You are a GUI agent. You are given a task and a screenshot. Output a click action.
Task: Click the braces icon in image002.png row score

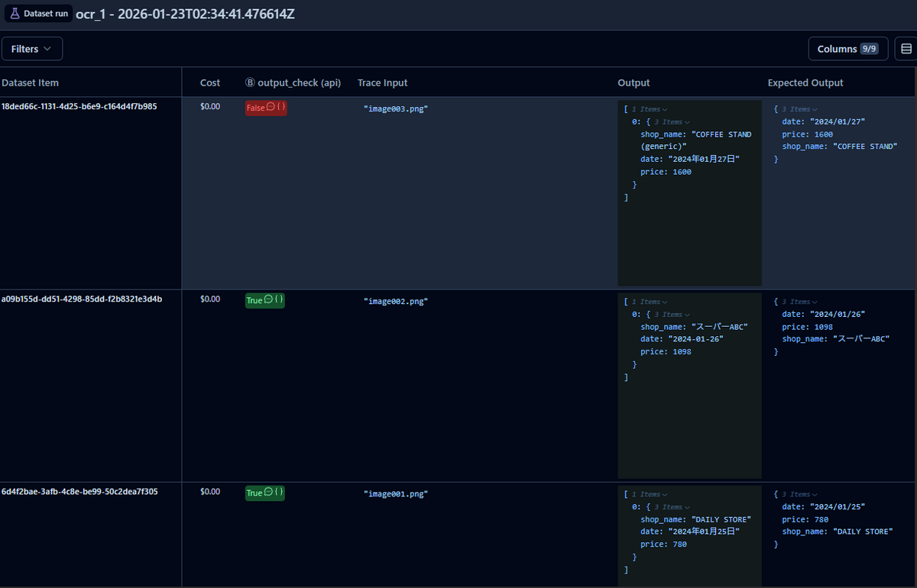(x=279, y=300)
